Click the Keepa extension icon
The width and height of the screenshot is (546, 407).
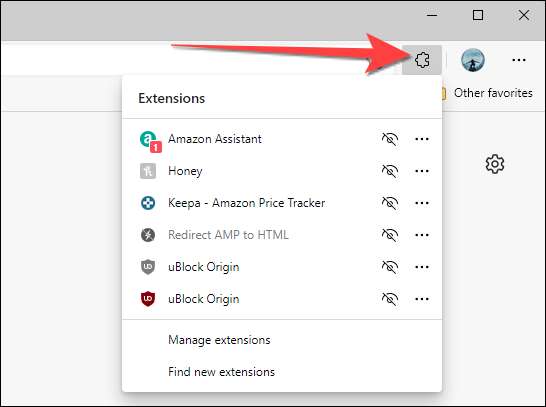148,203
